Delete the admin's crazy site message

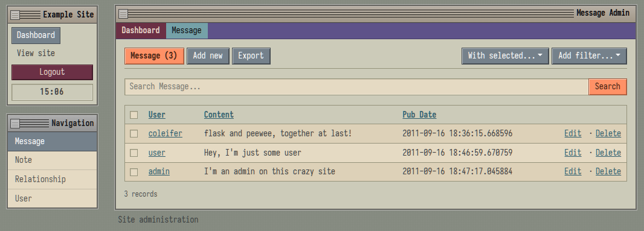[608, 171]
